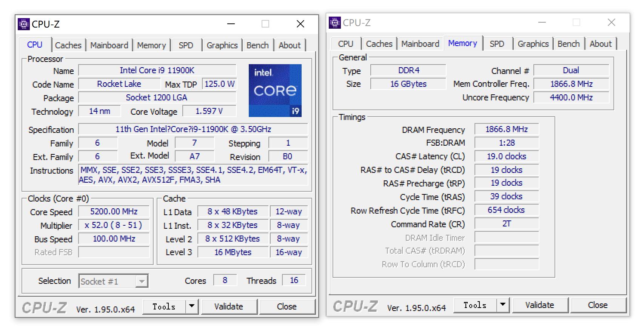Open Mainboard tab in left window
The image size is (644, 331).
[x=109, y=45]
